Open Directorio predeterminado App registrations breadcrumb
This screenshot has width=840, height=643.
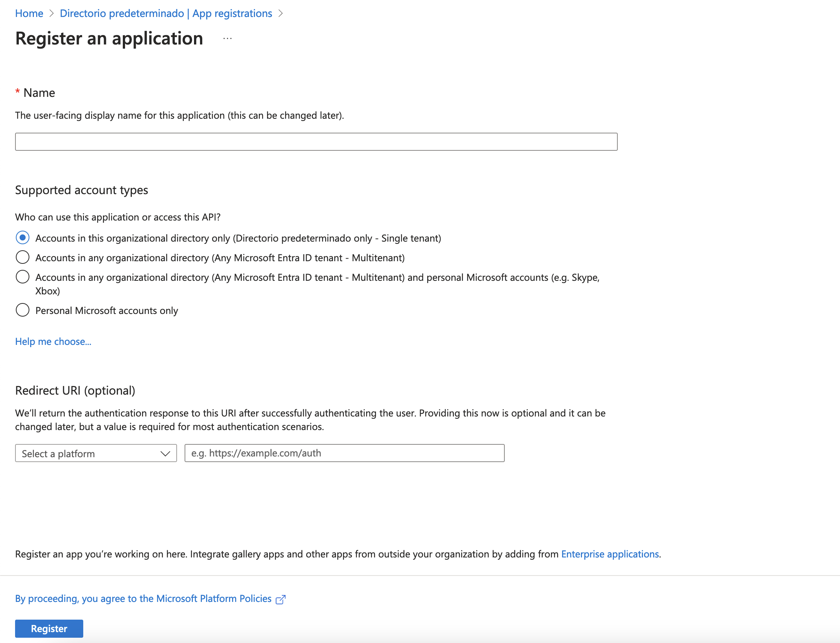pos(166,13)
